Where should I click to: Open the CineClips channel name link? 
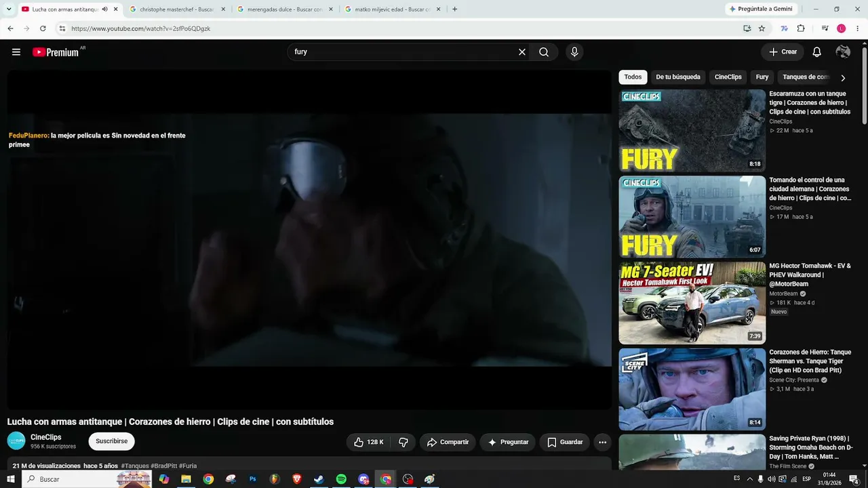46,437
